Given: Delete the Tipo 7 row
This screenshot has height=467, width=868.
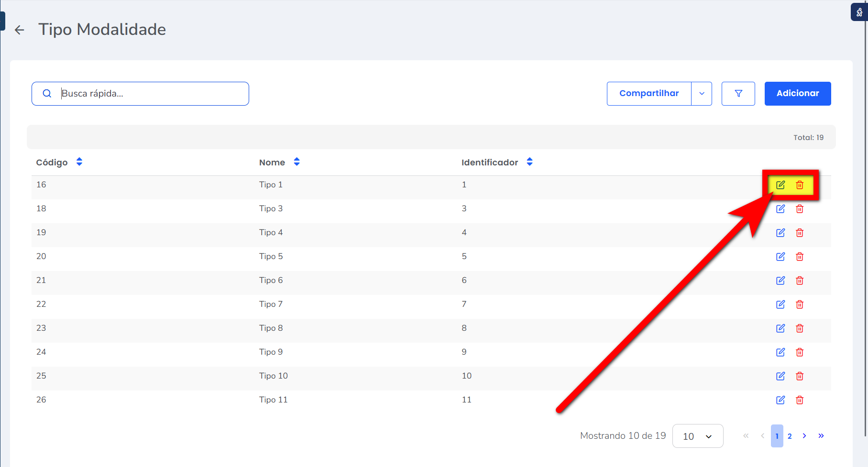Looking at the screenshot, I should 799,304.
